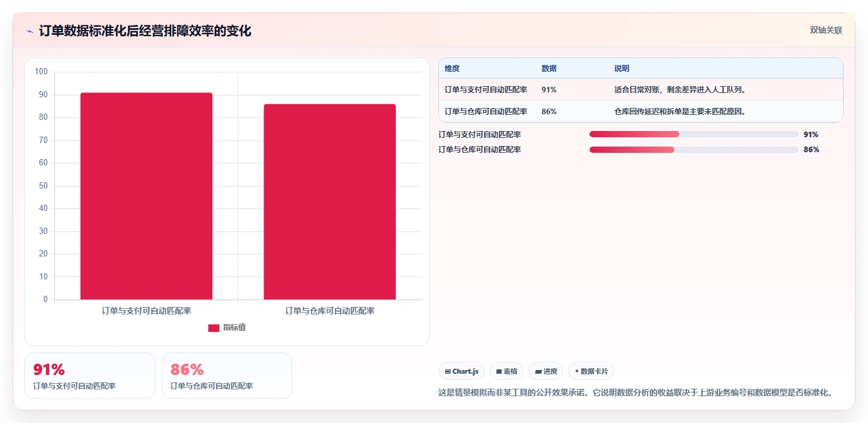Image resolution: width=868 pixels, height=423 pixels.
Task: Click the 维度 column header
Action: (x=452, y=69)
